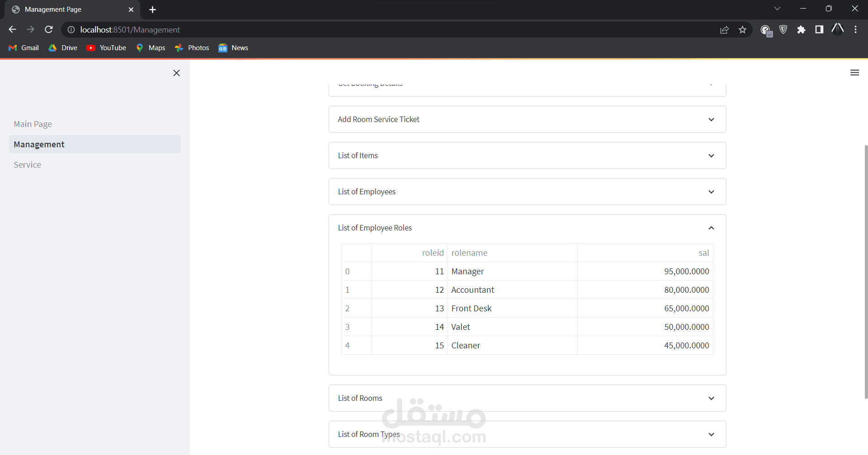The height and width of the screenshot is (455, 868).
Task: Share this page icon in address bar
Action: tap(724, 30)
